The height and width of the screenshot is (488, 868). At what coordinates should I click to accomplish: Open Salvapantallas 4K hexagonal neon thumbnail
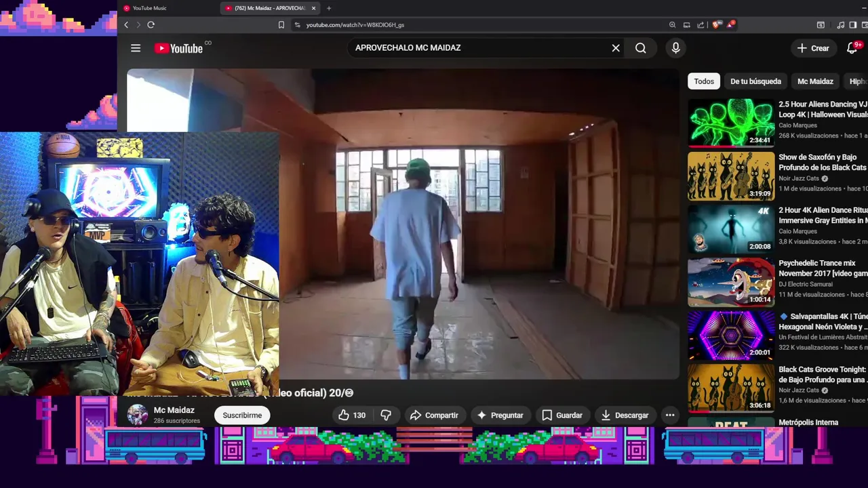click(731, 335)
